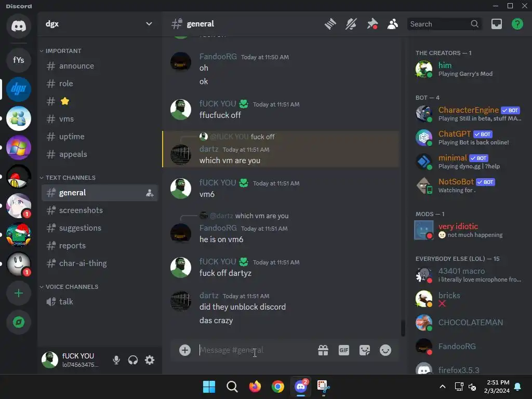The width and height of the screenshot is (532, 399).
Task: Open the dgx server dropdown menu
Action: pyautogui.click(x=149, y=24)
